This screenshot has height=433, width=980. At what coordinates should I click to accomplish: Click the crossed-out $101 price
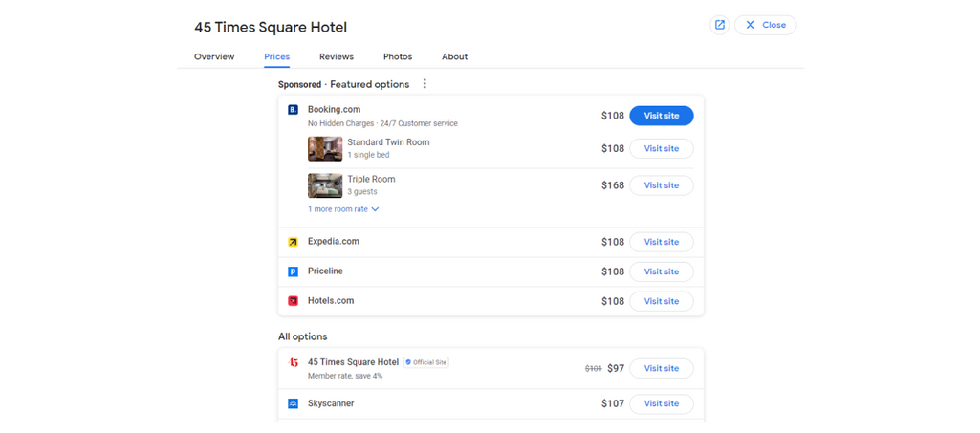(x=593, y=369)
